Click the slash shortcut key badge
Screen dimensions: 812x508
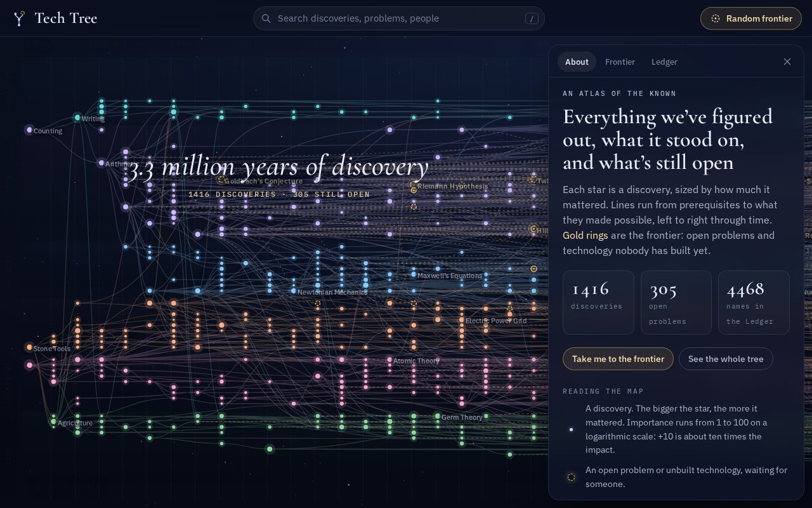pyautogui.click(x=532, y=18)
